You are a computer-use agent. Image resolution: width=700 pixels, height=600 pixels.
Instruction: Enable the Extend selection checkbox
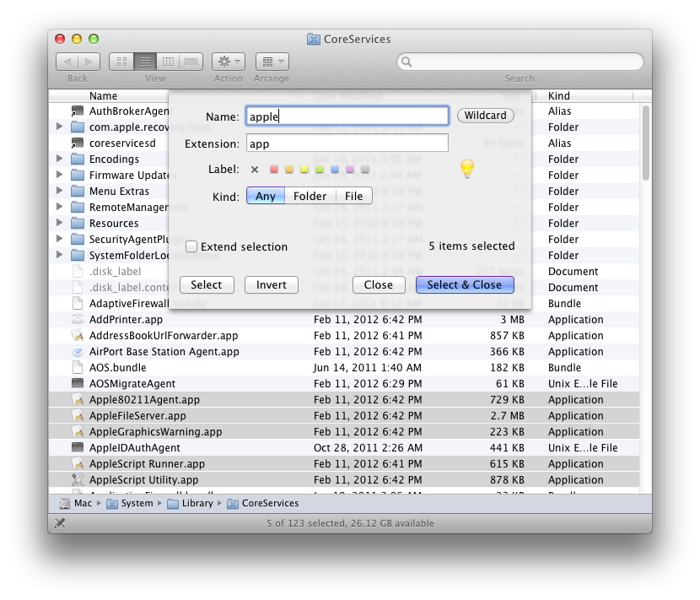pos(191,246)
